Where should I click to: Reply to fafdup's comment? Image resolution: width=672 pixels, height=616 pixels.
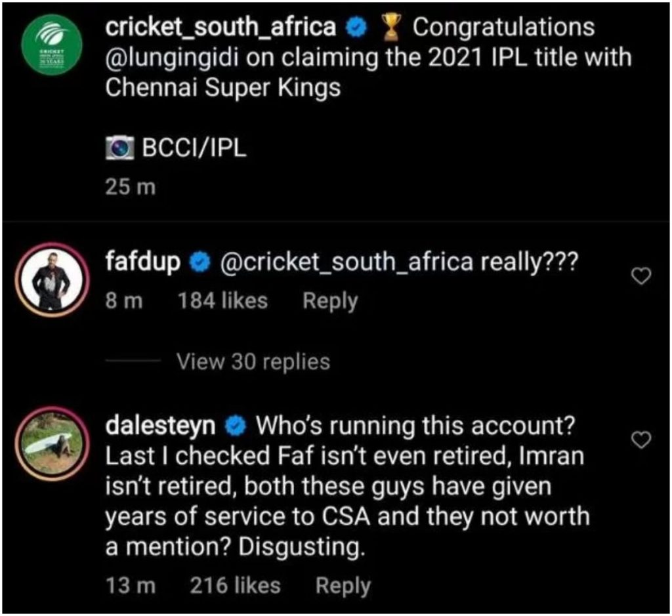click(330, 301)
